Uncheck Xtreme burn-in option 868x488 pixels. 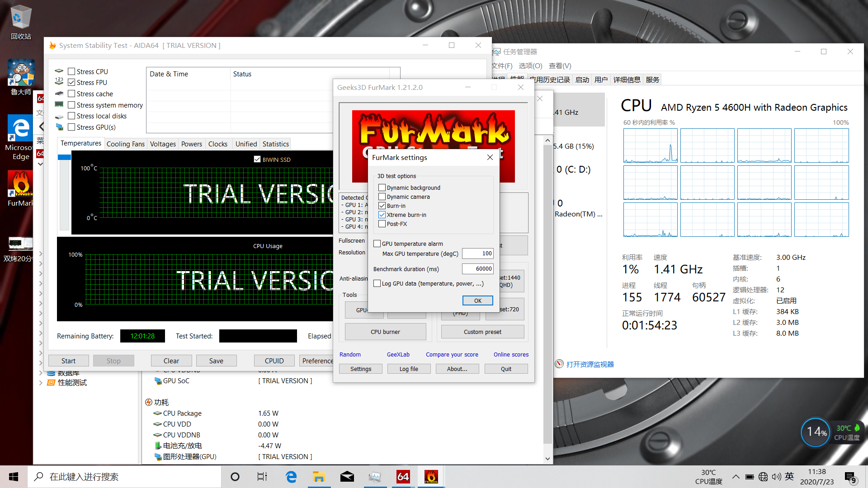pos(382,215)
